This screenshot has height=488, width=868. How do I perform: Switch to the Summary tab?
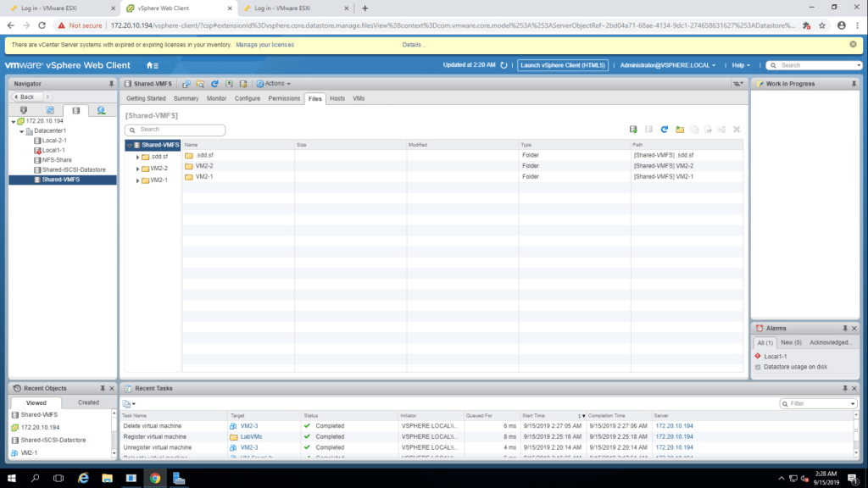(x=186, y=98)
